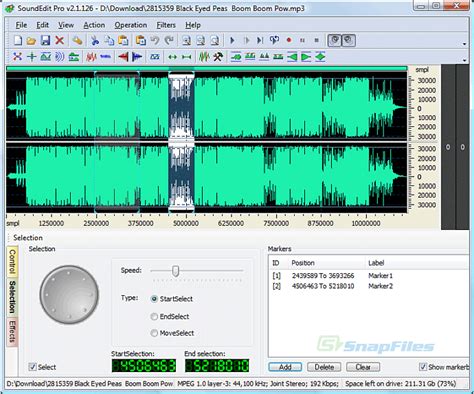Click the crossed hammers tools icon

(x=218, y=57)
